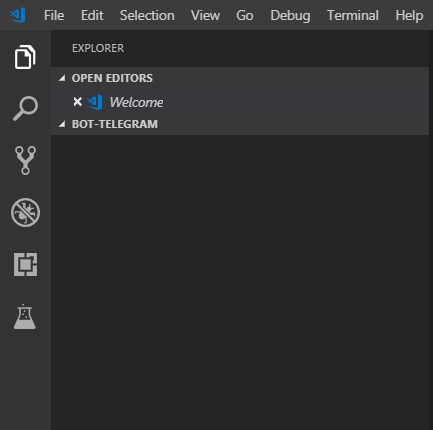Open the Terminal menu

pyautogui.click(x=353, y=15)
